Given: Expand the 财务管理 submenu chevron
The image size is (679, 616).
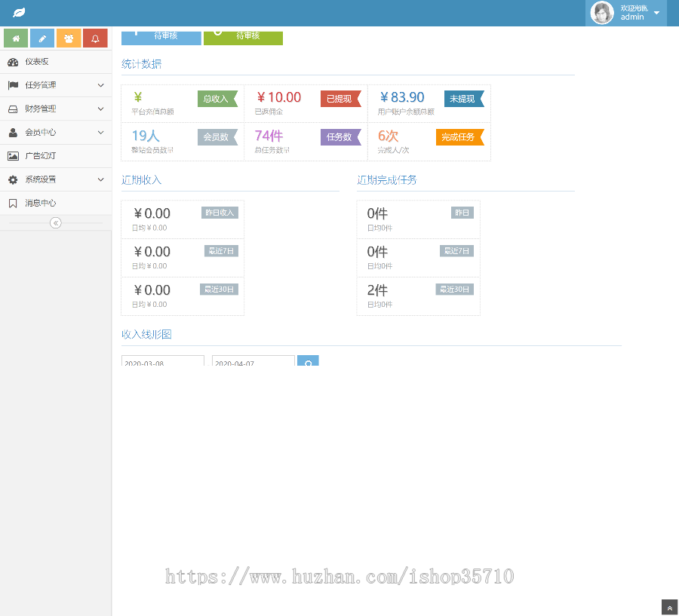Looking at the screenshot, I should pos(100,109).
